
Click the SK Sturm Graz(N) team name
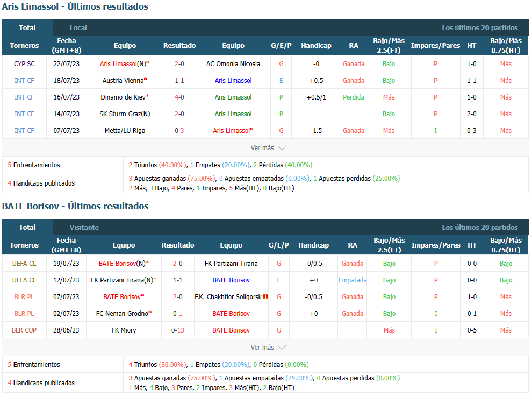click(125, 114)
